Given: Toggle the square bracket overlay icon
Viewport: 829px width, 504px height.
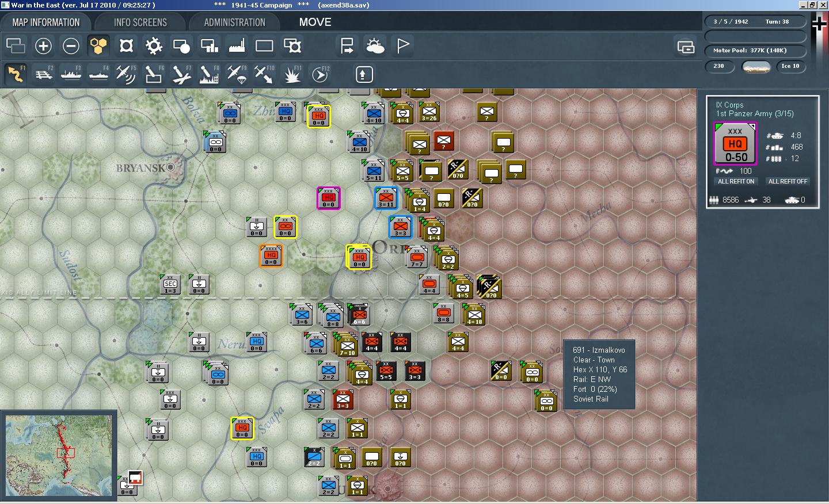Looking at the screenshot, I should (x=126, y=45).
